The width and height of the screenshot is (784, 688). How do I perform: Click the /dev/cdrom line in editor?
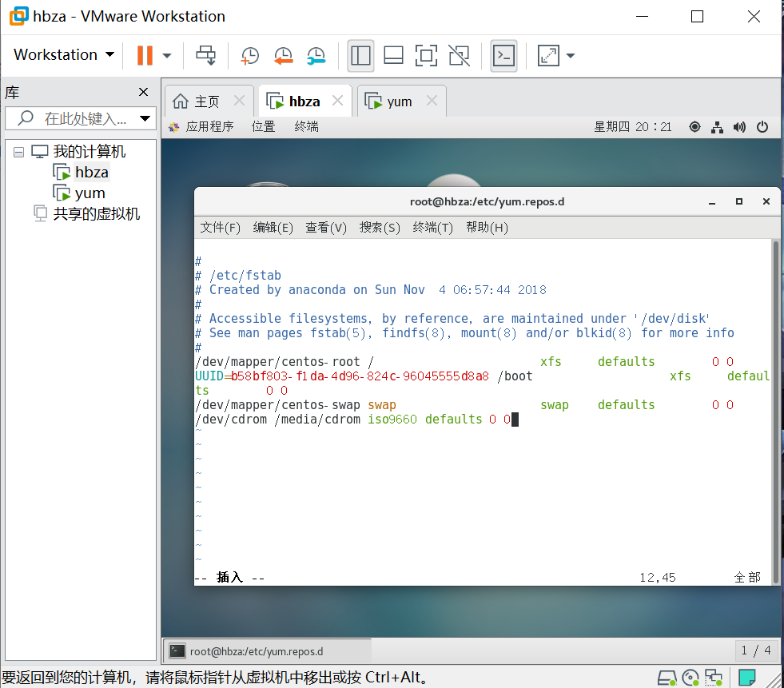point(353,419)
